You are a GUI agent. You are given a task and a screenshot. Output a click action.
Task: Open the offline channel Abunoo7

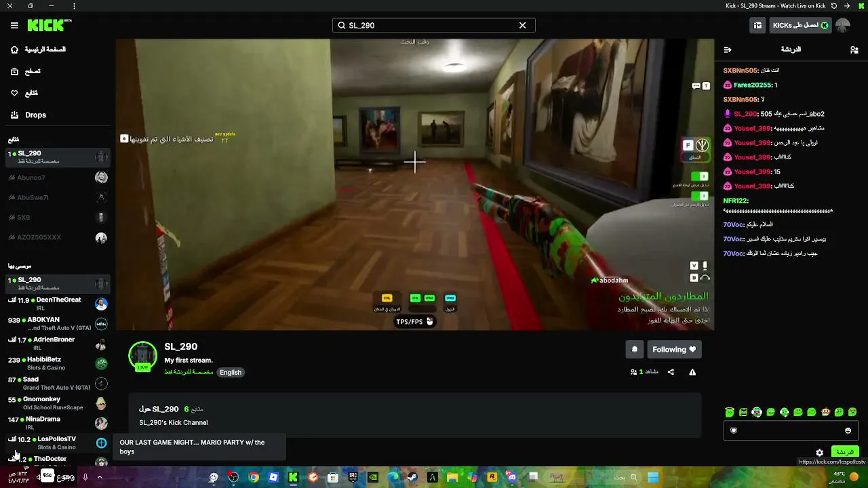(x=58, y=178)
